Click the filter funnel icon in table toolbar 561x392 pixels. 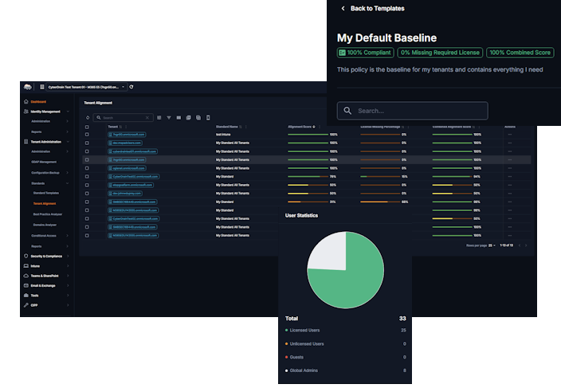click(x=168, y=117)
